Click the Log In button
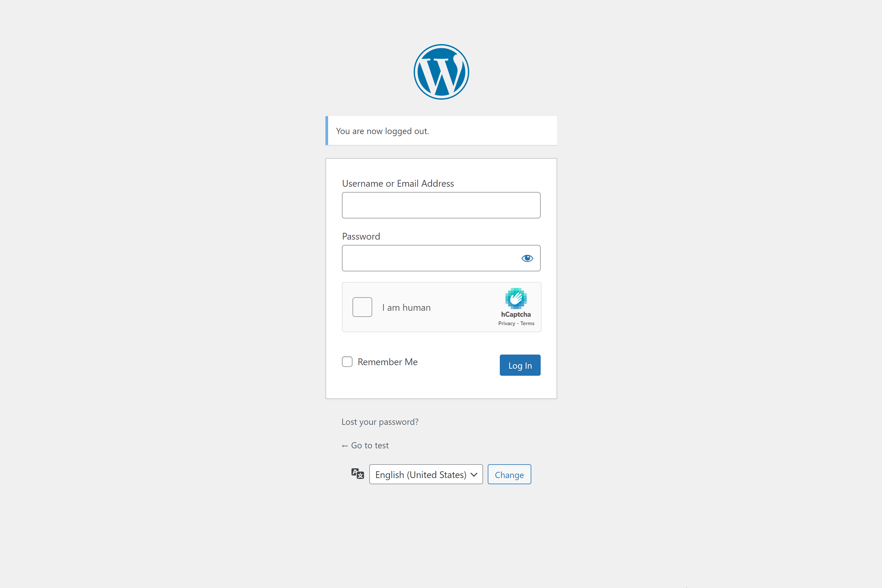 [x=520, y=365]
